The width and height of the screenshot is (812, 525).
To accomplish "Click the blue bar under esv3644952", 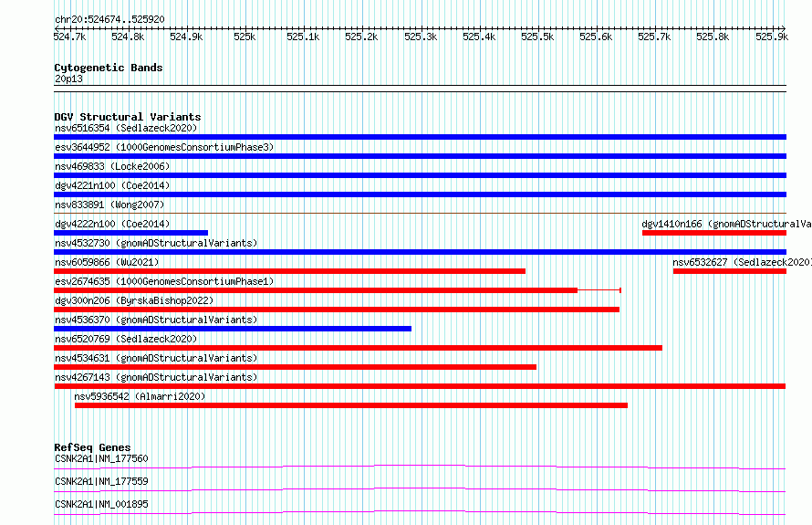I will click(x=420, y=156).
